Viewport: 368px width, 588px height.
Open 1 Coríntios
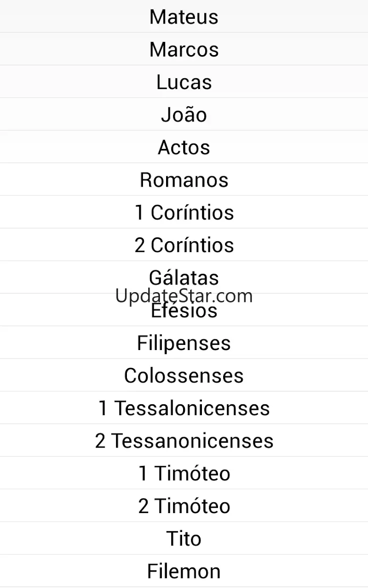coord(184,212)
